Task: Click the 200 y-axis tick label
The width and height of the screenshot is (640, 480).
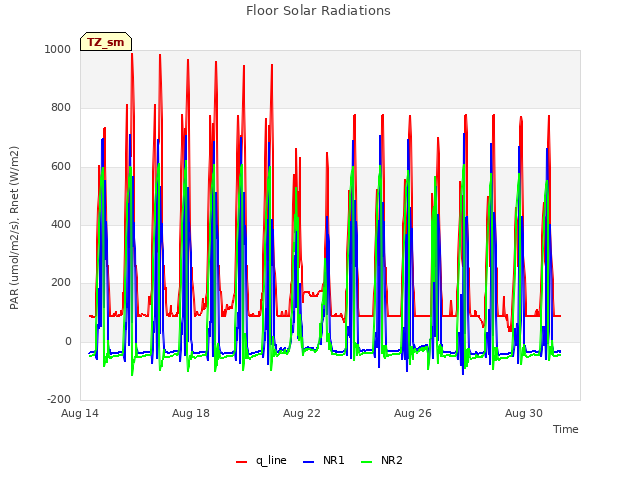Action: (61, 282)
